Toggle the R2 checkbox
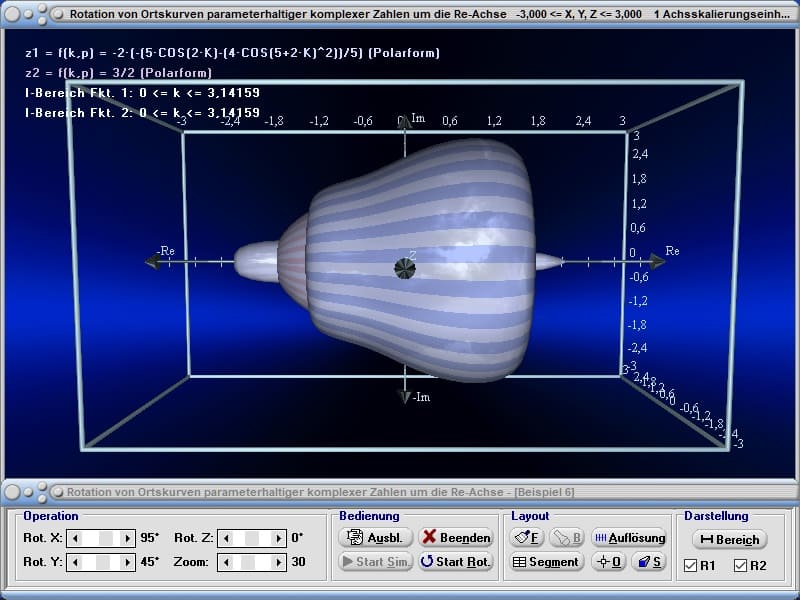 pos(740,565)
